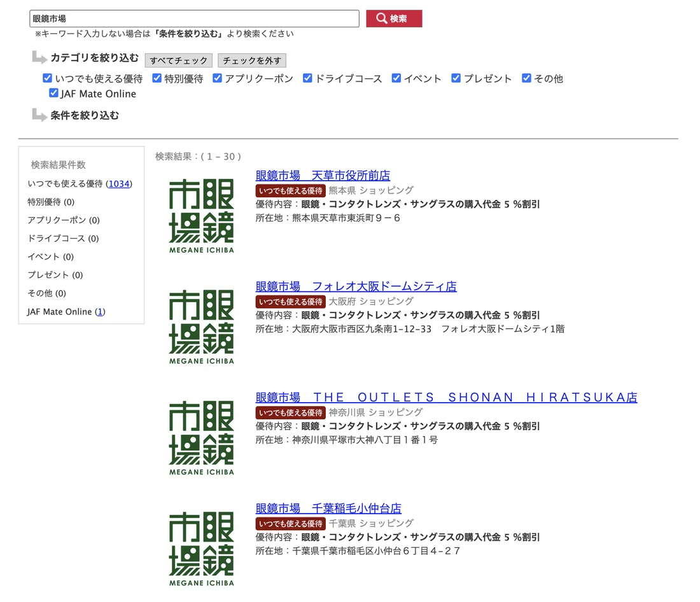The image size is (700, 602).
Task: Open the 1034 results link for いつでも使える優待
Action: click(x=119, y=183)
